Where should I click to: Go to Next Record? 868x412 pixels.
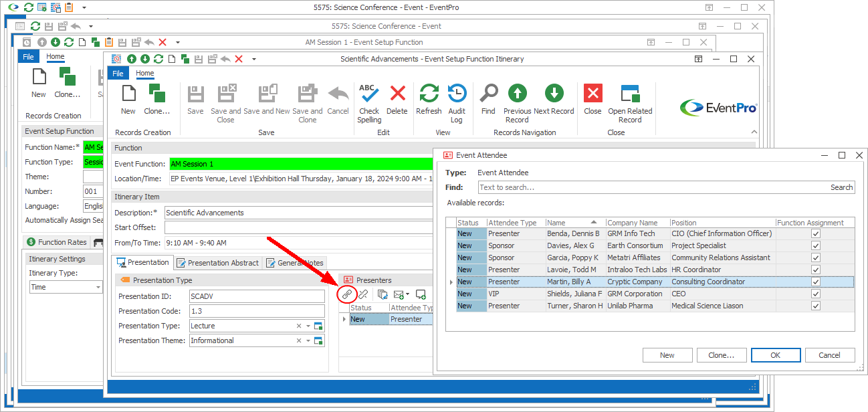(x=554, y=100)
